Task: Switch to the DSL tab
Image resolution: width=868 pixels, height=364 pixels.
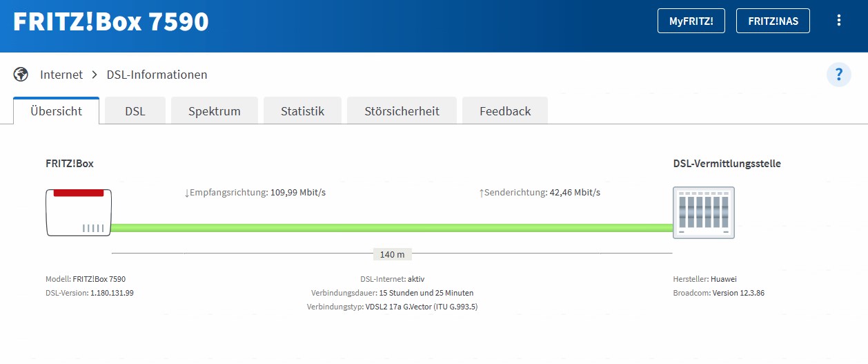Action: 135,111
